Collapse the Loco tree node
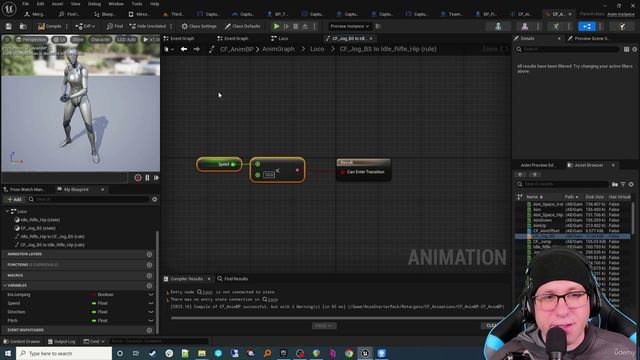Image resolution: width=640 pixels, height=360 pixels. tap(7, 211)
